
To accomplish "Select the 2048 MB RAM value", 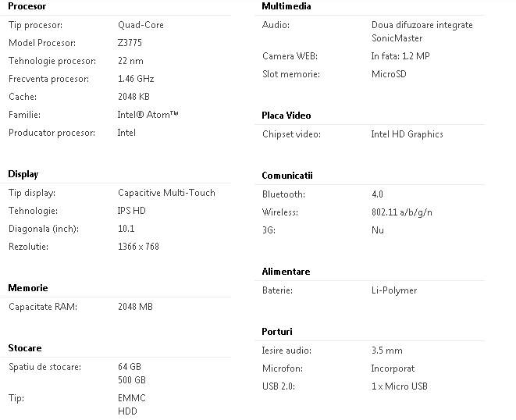I will click(135, 307).
